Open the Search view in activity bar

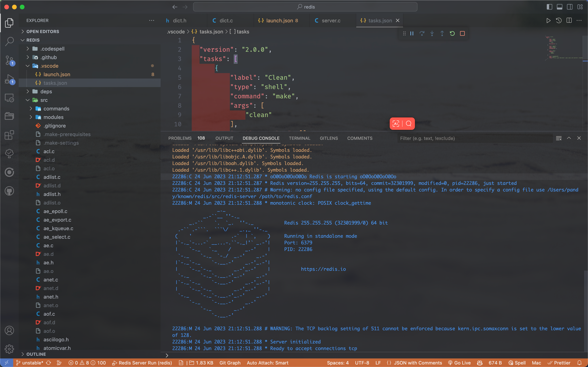click(9, 42)
